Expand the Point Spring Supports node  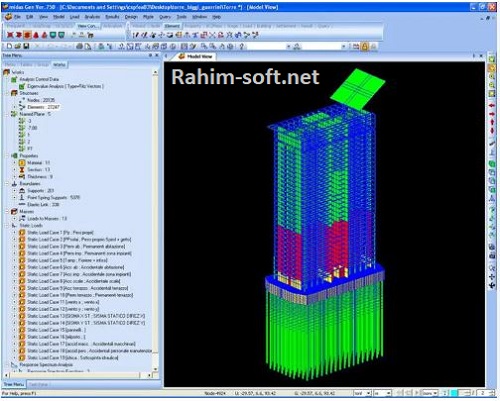click(x=14, y=197)
